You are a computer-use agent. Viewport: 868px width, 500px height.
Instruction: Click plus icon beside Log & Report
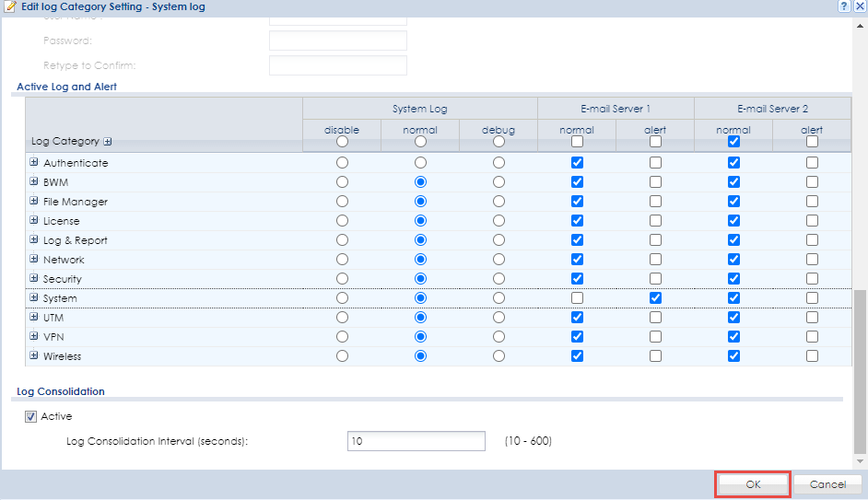[x=34, y=240]
